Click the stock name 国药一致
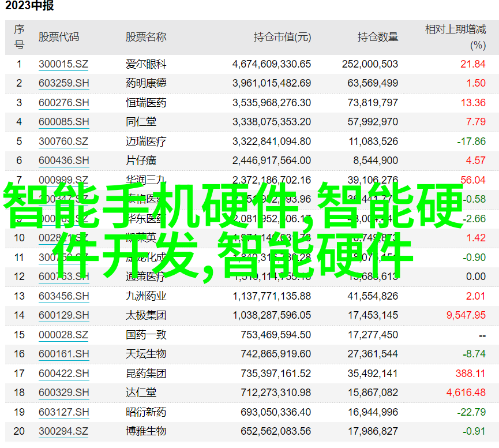 click(x=146, y=335)
